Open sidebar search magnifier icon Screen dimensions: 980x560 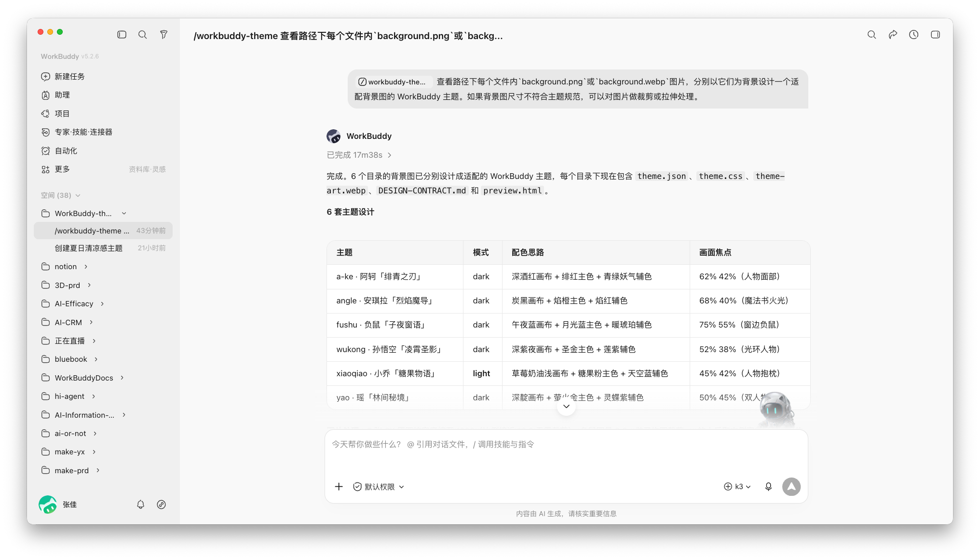(143, 35)
